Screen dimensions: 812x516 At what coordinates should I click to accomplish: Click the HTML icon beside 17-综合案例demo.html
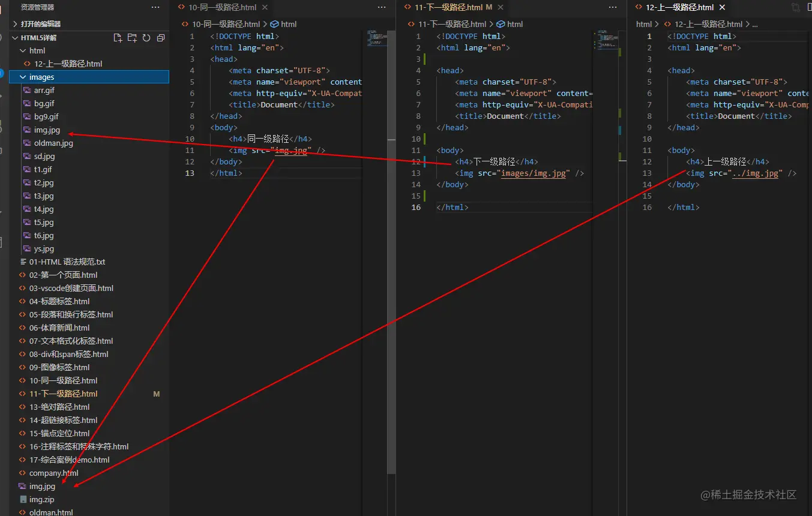point(23,460)
